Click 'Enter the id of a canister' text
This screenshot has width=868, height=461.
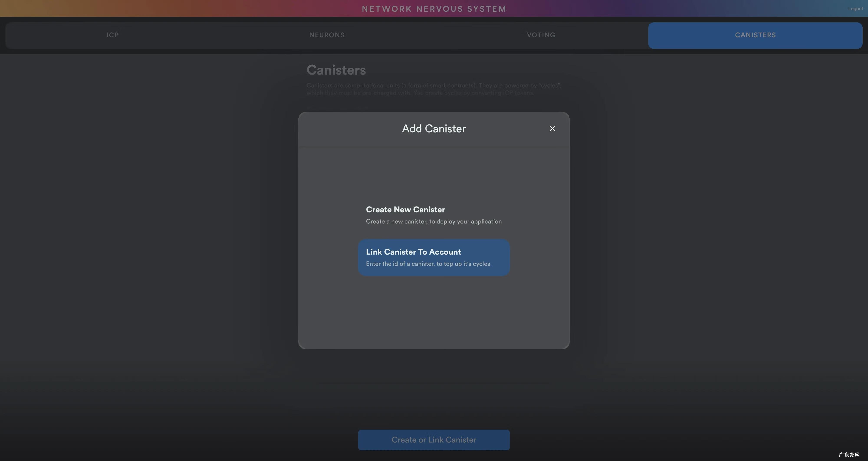[428, 264]
